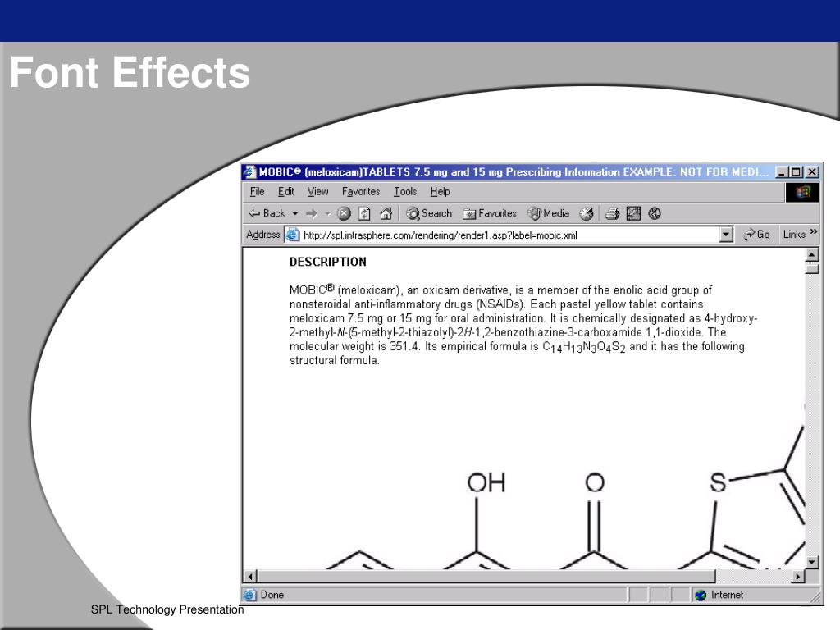Click the "Font Effects" slide title

coord(130,72)
